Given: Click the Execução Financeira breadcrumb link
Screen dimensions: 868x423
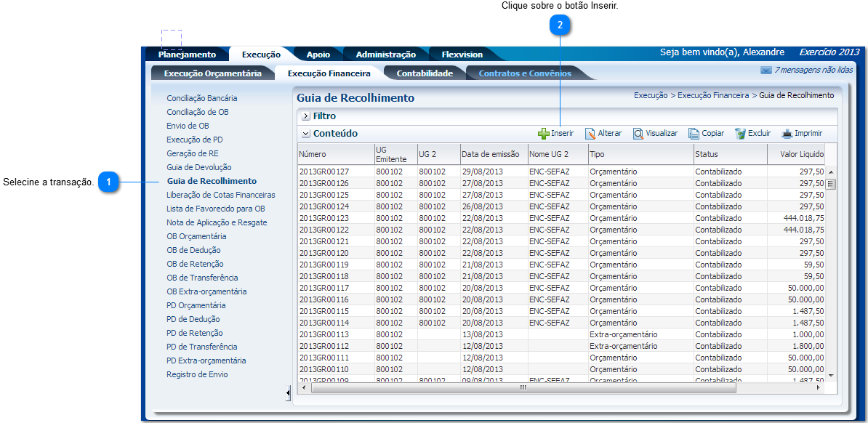Looking at the screenshot, I should click(712, 95).
